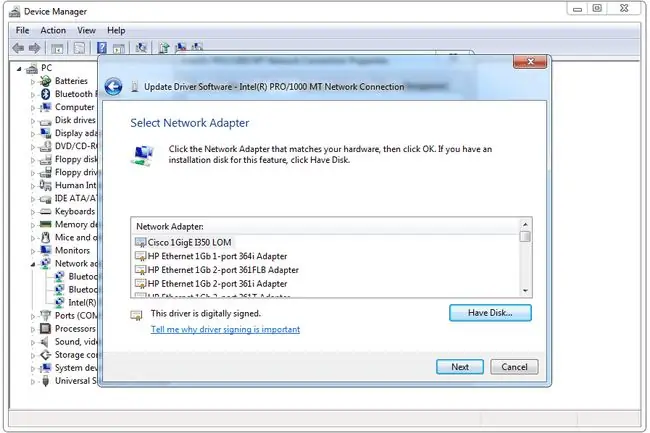Close the Update Driver Software dialog
The height and width of the screenshot is (433, 650).
click(530, 62)
